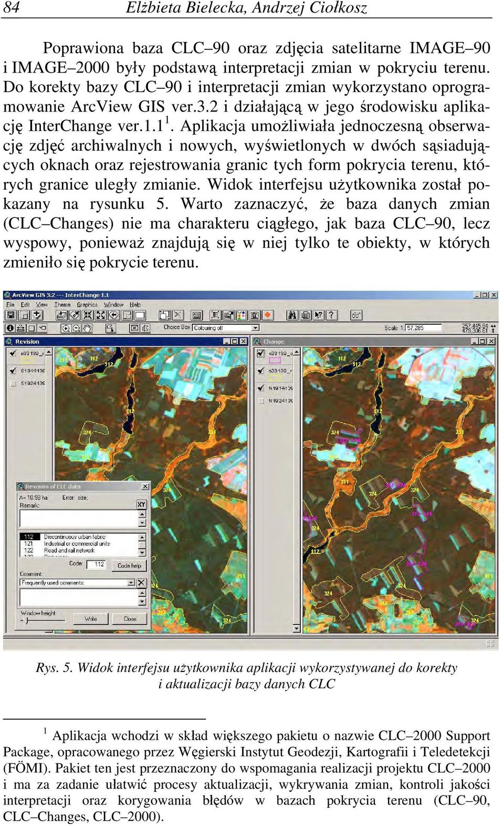
Task: Open the Window menu
Action: (x=113, y=304)
